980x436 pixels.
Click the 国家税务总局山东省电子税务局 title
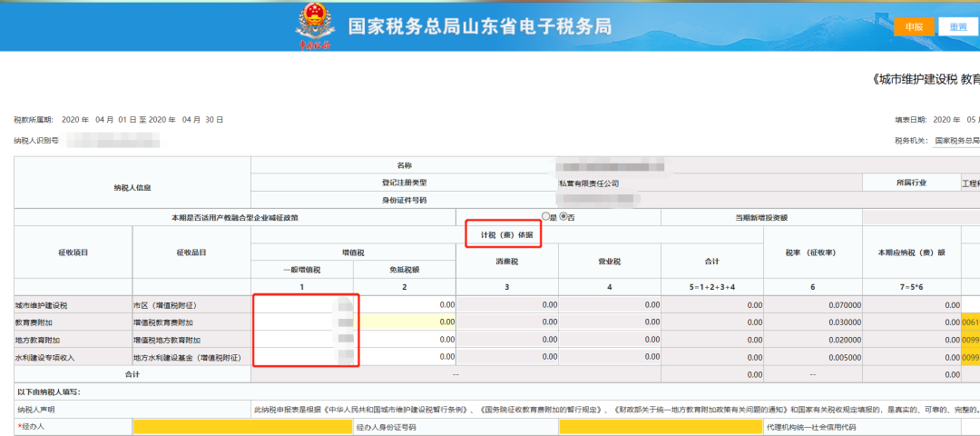(479, 27)
